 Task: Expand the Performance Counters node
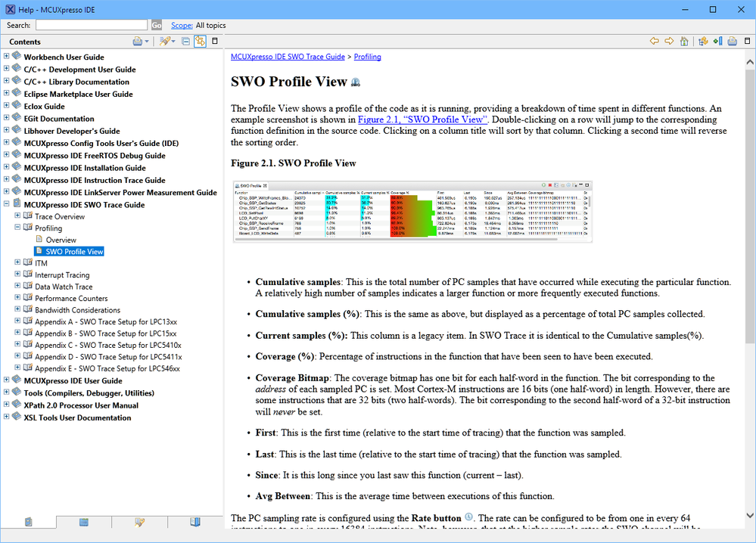(17, 297)
